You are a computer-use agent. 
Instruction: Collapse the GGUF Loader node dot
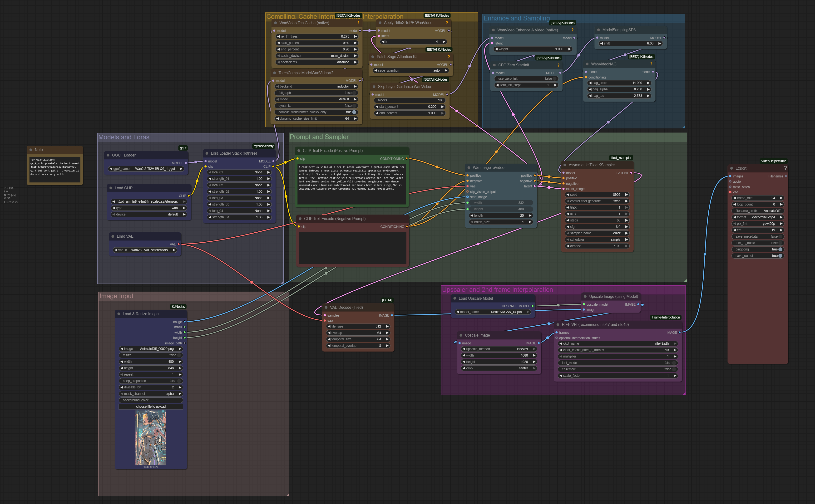pos(108,155)
